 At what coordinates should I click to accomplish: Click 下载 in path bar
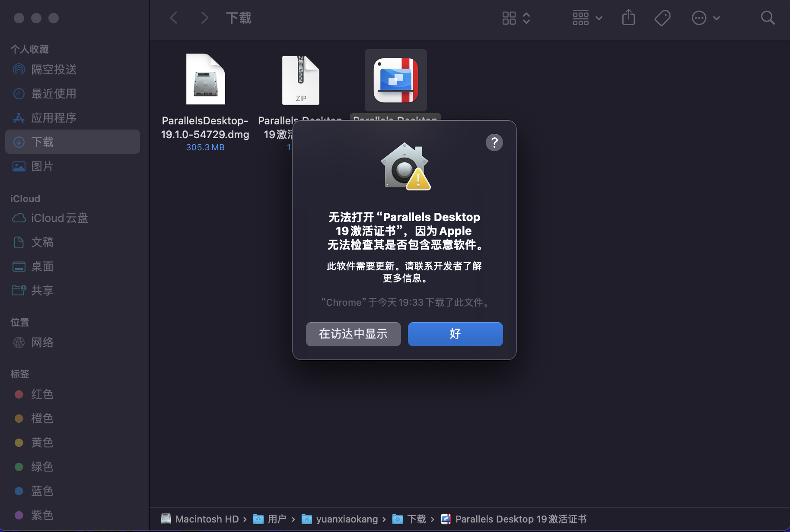[409, 519]
